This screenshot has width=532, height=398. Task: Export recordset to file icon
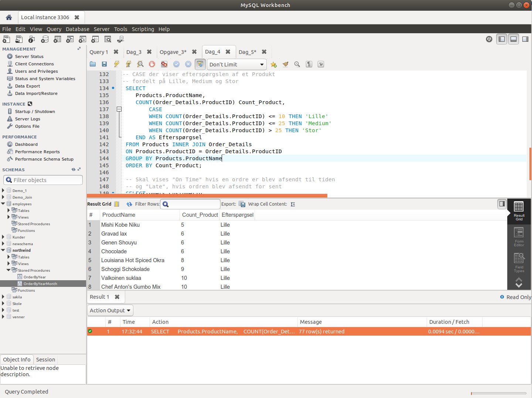coord(242,204)
